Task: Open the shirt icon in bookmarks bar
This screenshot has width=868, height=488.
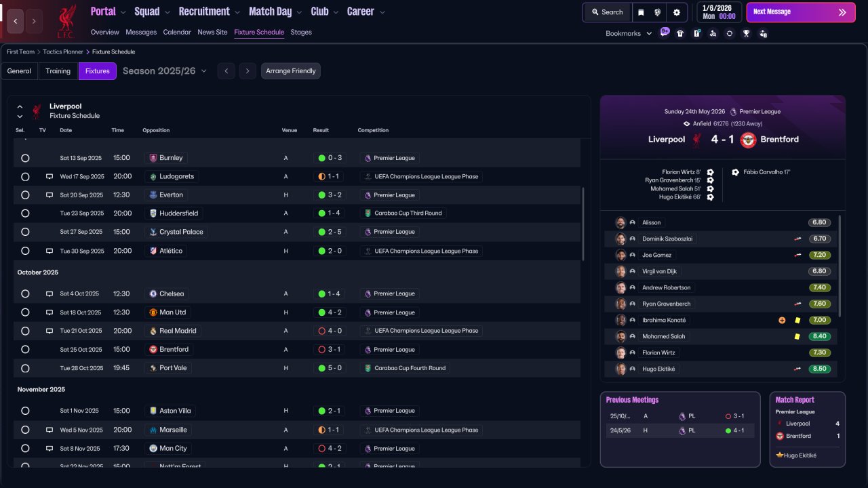Action: [x=680, y=33]
